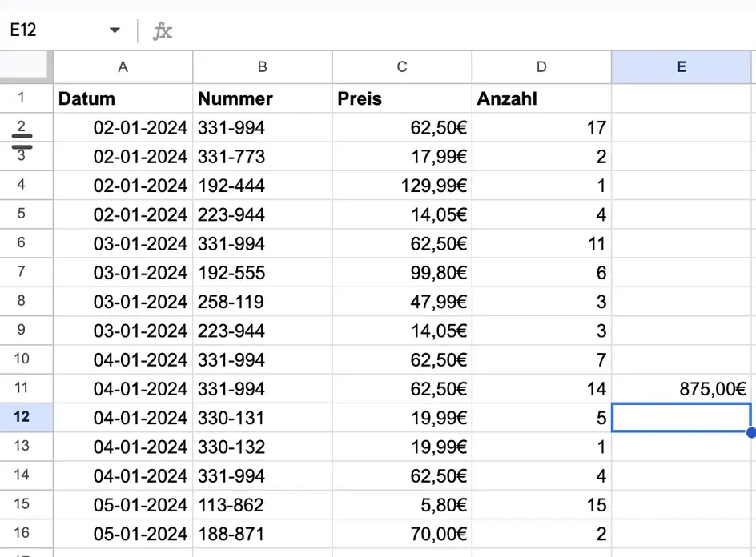Select column header D
Screen dimensions: 756x557
[541, 67]
